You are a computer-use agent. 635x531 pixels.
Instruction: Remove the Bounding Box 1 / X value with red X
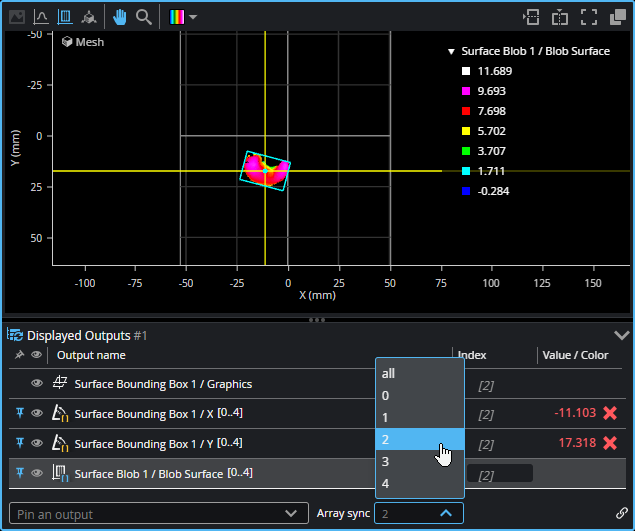(x=610, y=413)
